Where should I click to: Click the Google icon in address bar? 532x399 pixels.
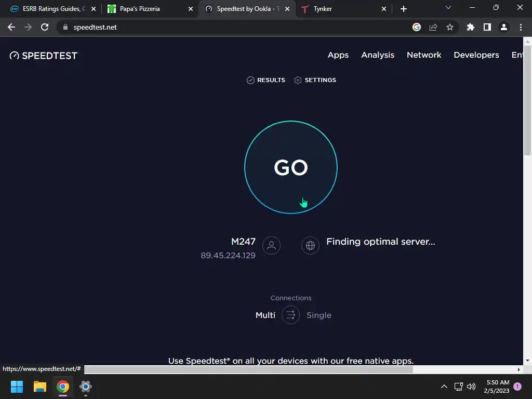417,27
